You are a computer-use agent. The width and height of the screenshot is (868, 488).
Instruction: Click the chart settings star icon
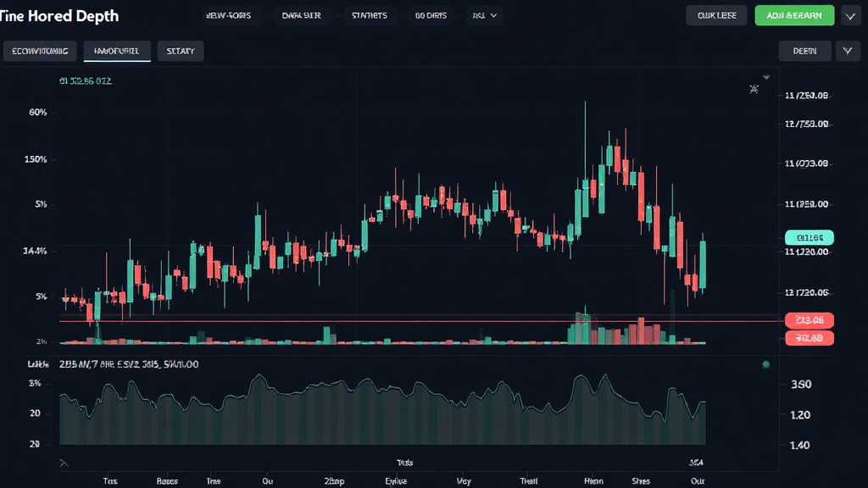[x=754, y=87]
